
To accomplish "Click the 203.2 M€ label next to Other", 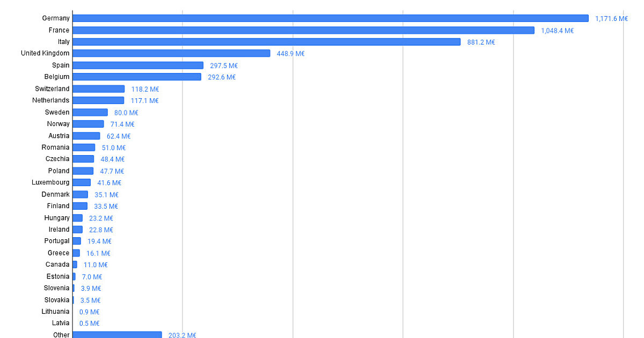I will [182, 334].
